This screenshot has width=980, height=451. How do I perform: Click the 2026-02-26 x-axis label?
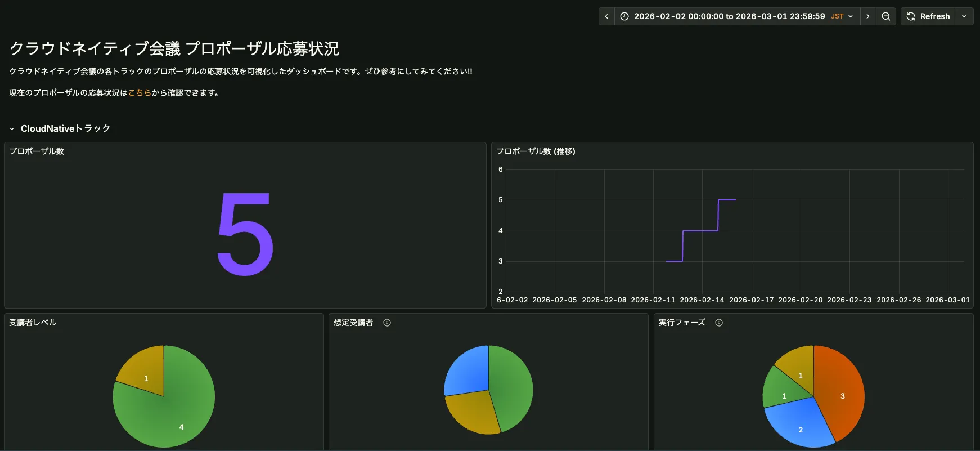click(898, 300)
